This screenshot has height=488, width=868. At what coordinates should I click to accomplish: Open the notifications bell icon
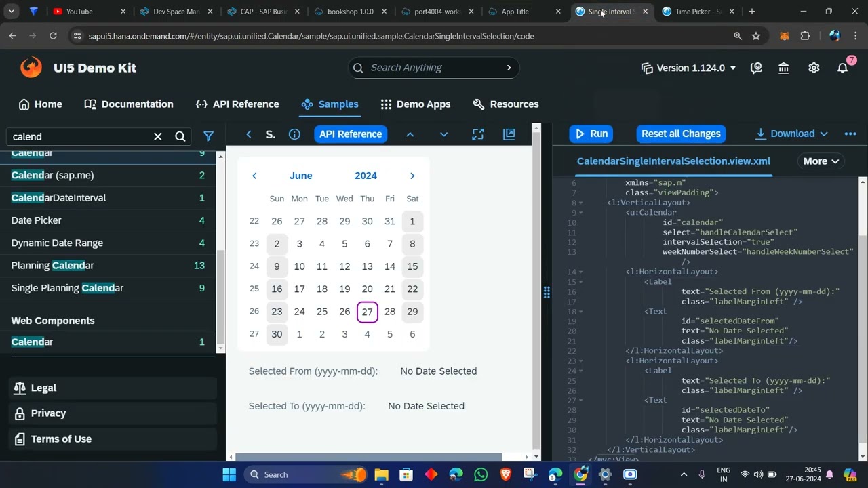(843, 68)
